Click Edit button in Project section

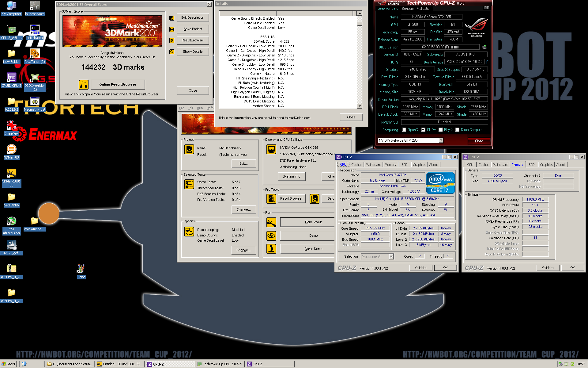pos(243,163)
